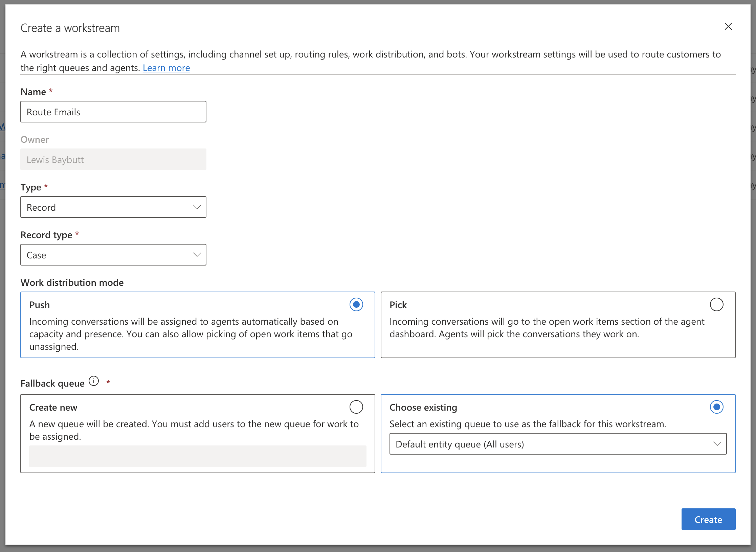Click the Push distribution mode description
This screenshot has height=552, width=756.
(191, 334)
